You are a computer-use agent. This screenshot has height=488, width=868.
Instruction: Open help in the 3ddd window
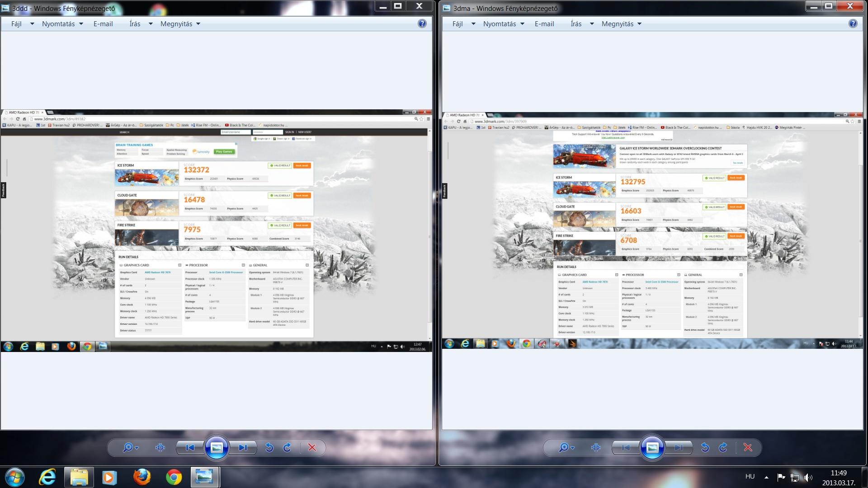tap(422, 23)
